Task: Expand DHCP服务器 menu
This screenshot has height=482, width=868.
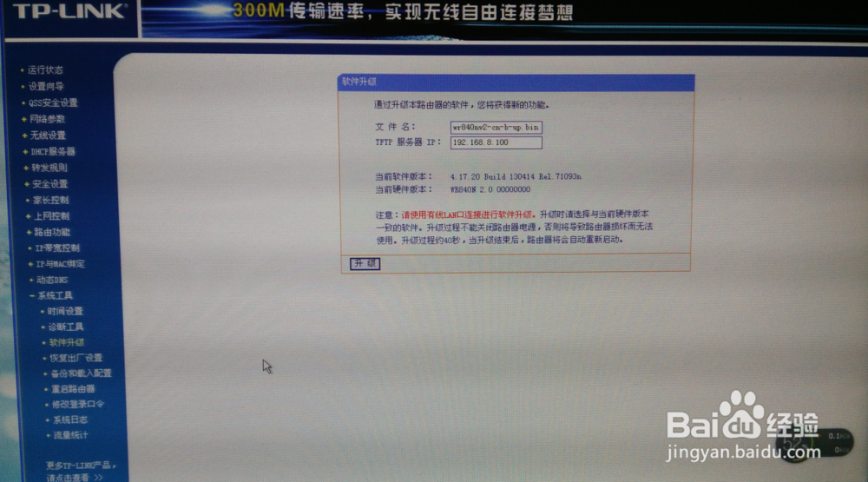Action: coord(53,151)
